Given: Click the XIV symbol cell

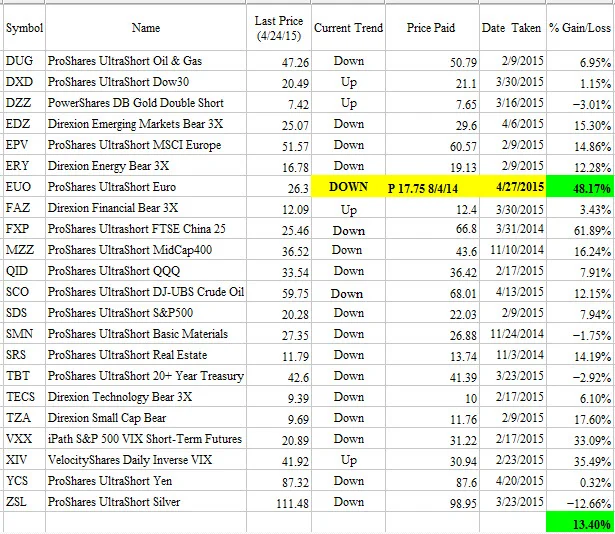Looking at the screenshot, I should [x=24, y=459].
